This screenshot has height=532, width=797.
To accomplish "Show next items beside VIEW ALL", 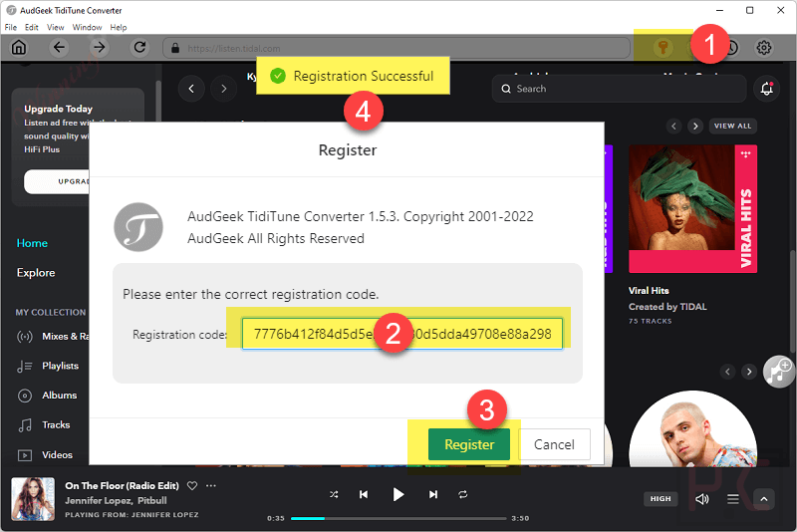I will (x=695, y=126).
